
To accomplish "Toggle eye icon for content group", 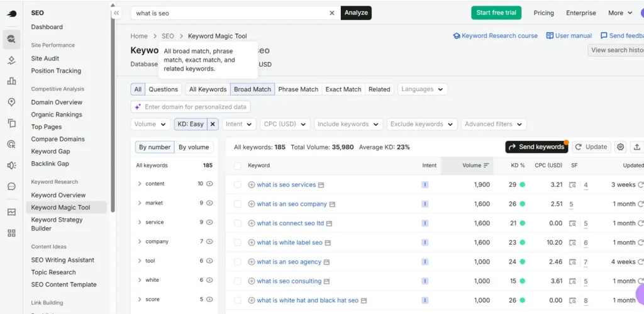I will click(x=209, y=184).
